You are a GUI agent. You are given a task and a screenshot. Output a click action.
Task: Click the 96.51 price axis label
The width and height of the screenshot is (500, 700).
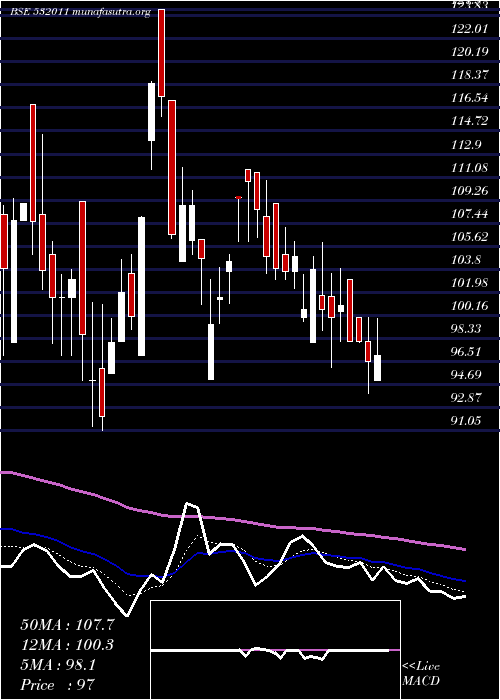pyautogui.click(x=467, y=352)
